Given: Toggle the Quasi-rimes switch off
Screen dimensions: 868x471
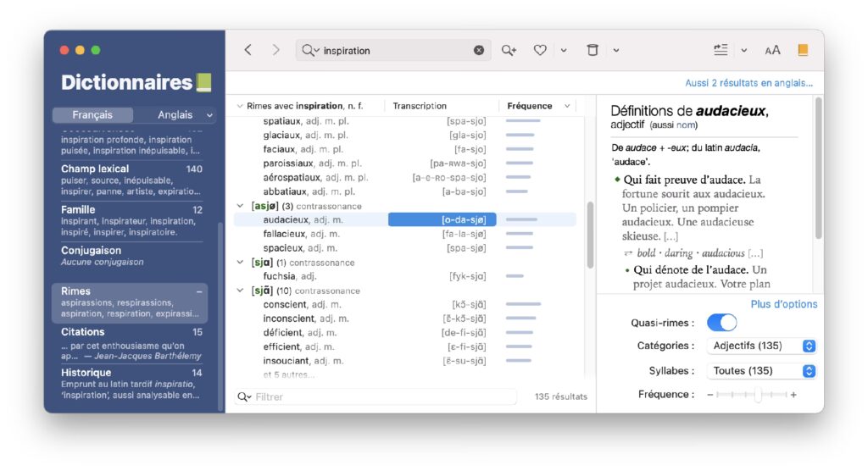Looking at the screenshot, I should [721, 323].
